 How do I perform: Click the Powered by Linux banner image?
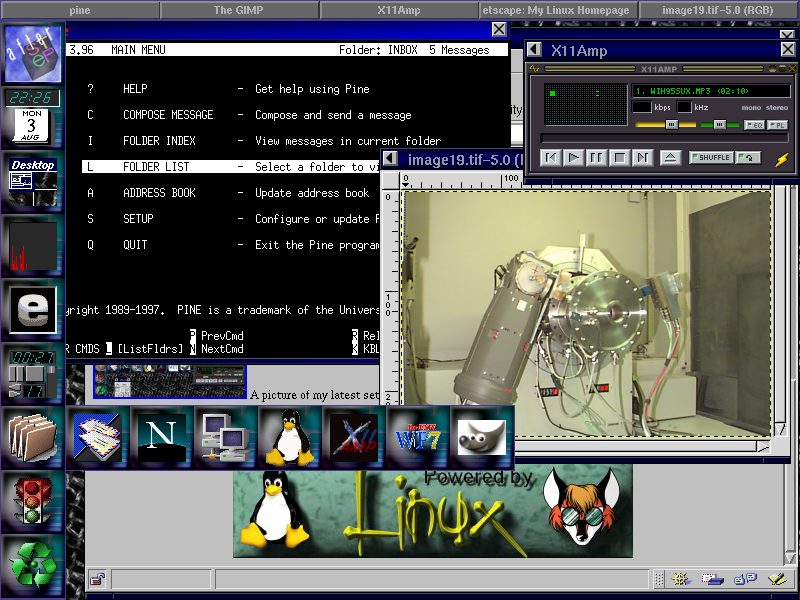pos(433,513)
